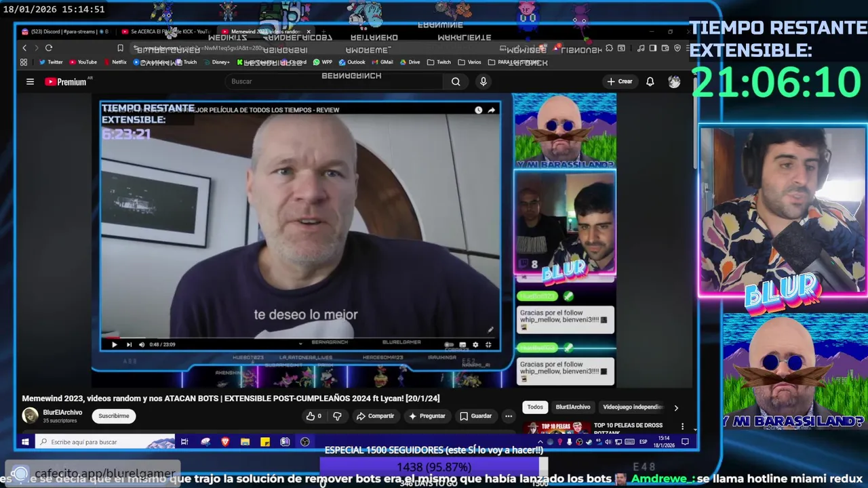Open the video player settings gear
This screenshot has height=488, width=868.
click(475, 344)
